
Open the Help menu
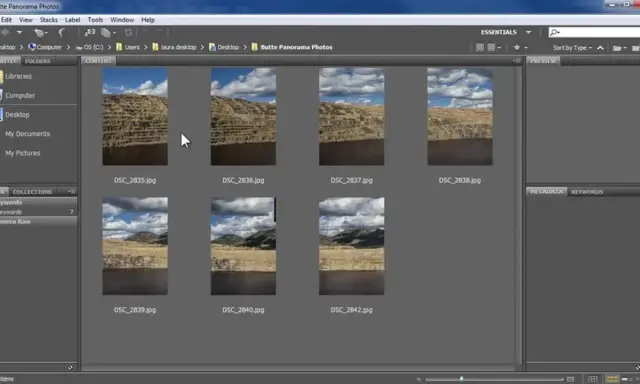click(x=148, y=20)
